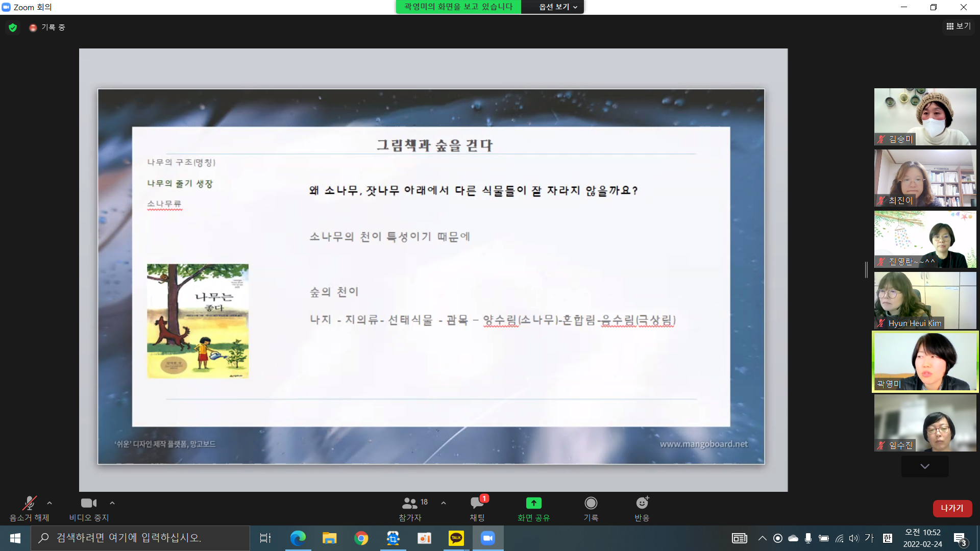980x551 pixels.
Task: Click the gallery panel resize handle
Action: pos(866,270)
